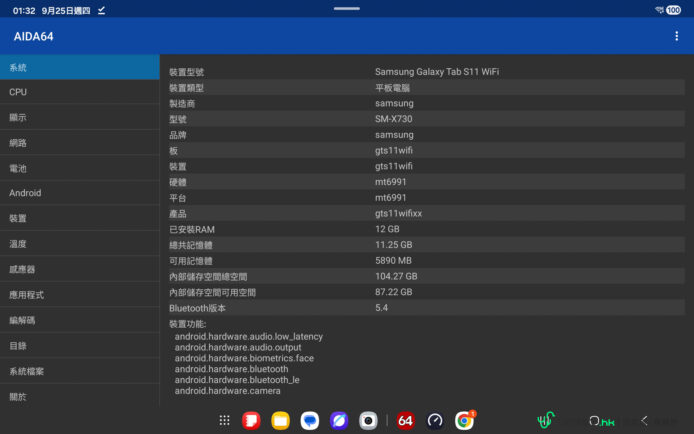Viewport: 694px width, 434px height.
Task: Tap the back navigation arrow
Action: tap(644, 421)
